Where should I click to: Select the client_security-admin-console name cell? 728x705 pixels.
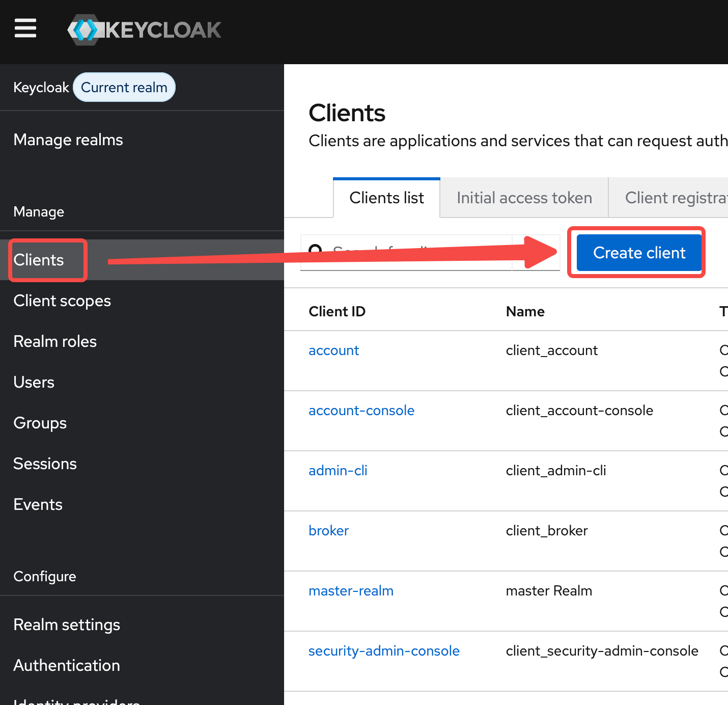pos(602,651)
